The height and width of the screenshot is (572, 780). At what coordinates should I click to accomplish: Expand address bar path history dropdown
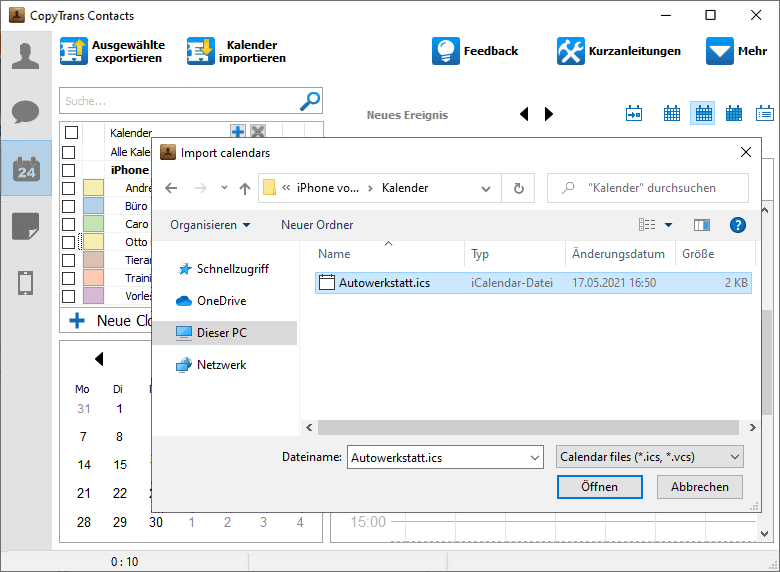[x=486, y=189]
